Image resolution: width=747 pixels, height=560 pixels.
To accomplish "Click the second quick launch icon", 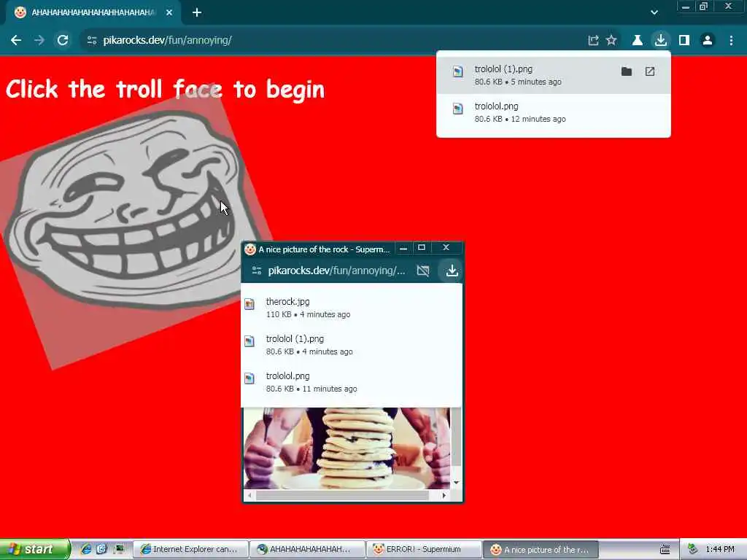I will 101,549.
